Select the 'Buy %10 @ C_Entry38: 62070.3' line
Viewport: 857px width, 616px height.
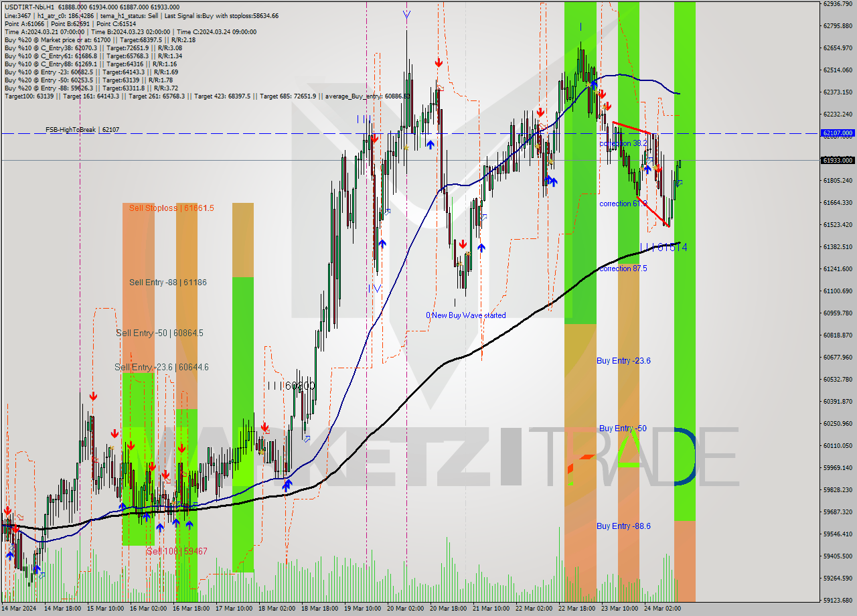(x=93, y=48)
